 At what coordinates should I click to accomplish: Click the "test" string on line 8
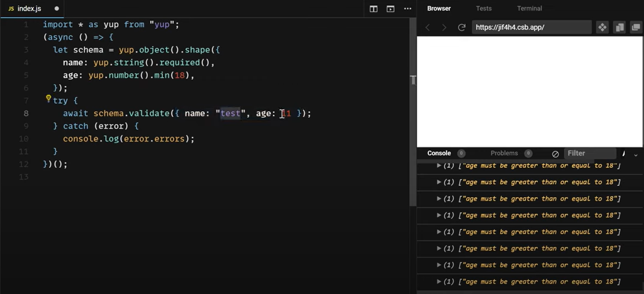pos(231,113)
